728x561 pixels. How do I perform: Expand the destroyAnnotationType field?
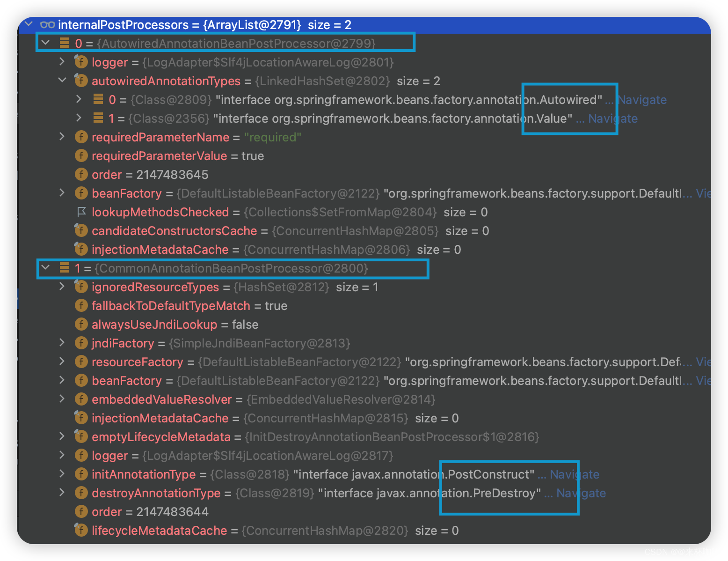(62, 492)
